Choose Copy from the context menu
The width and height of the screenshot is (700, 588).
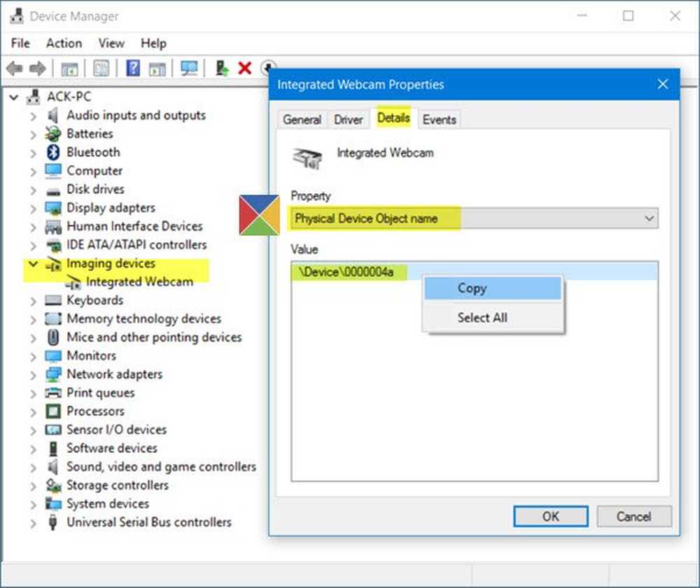(x=472, y=288)
